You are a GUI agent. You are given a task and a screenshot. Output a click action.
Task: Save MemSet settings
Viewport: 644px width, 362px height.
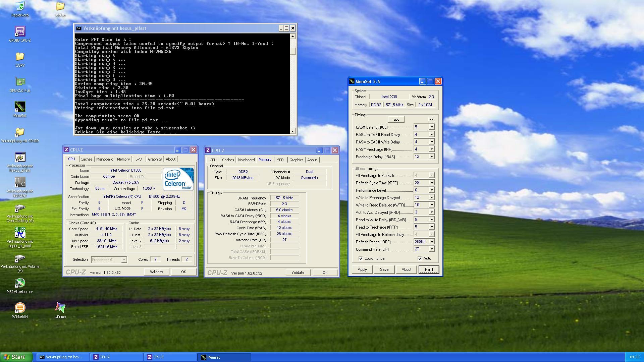(x=384, y=269)
